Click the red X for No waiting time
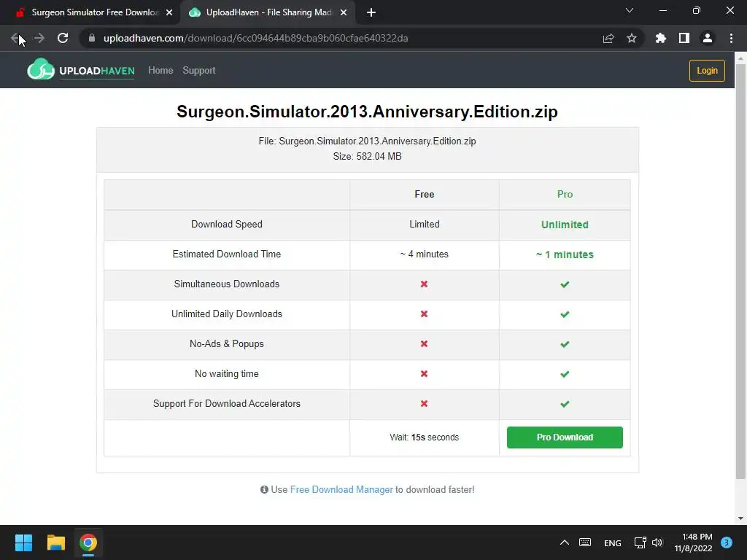The image size is (747, 560). point(424,374)
